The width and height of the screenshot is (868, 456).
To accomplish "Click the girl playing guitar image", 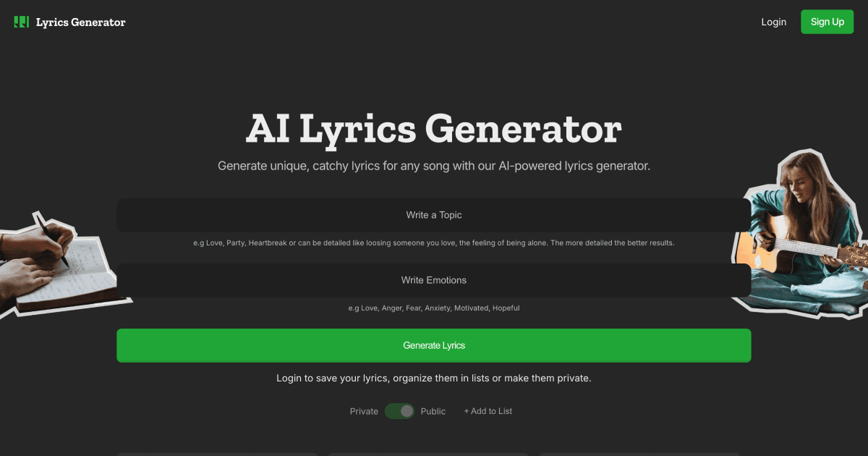I will click(803, 232).
